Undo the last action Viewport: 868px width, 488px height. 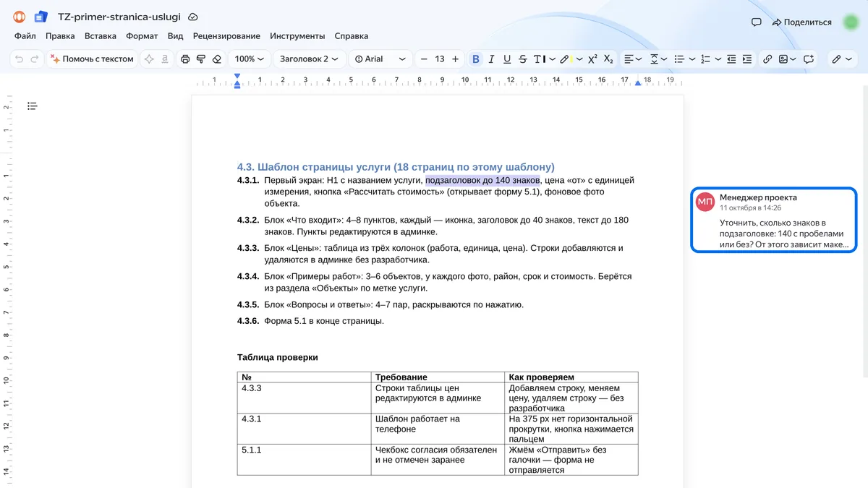tap(19, 59)
